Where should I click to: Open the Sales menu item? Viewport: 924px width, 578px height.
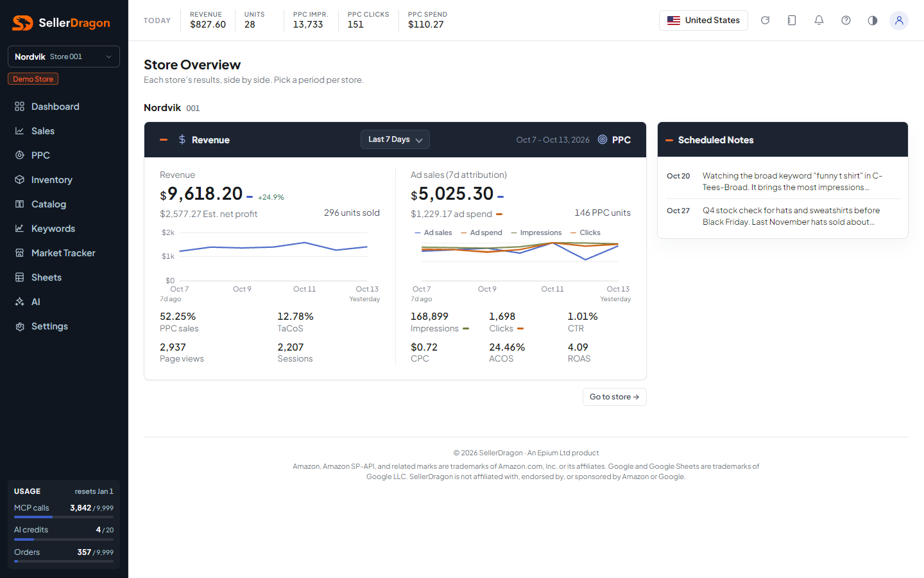tap(64, 131)
